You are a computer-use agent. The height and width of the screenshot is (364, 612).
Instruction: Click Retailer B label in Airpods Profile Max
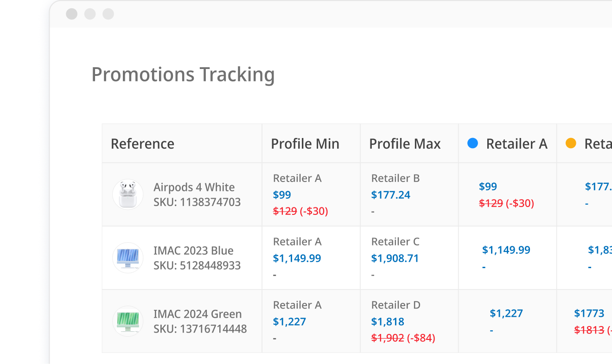[x=395, y=178]
